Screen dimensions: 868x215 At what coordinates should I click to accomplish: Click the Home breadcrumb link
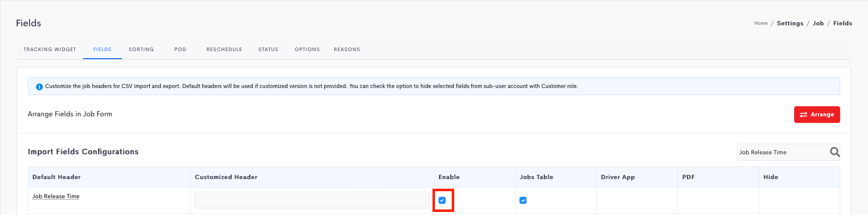(x=761, y=23)
